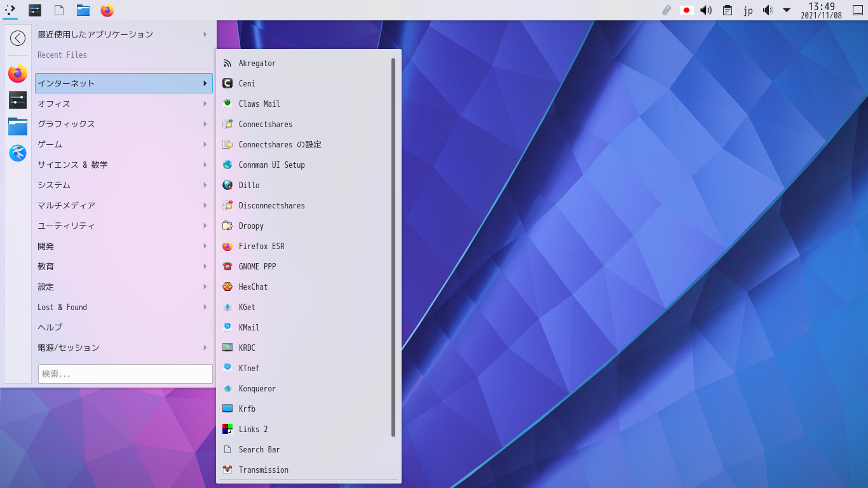868x488 pixels.
Task: Expand the hidden tray icons arrow
Action: pos(787,10)
